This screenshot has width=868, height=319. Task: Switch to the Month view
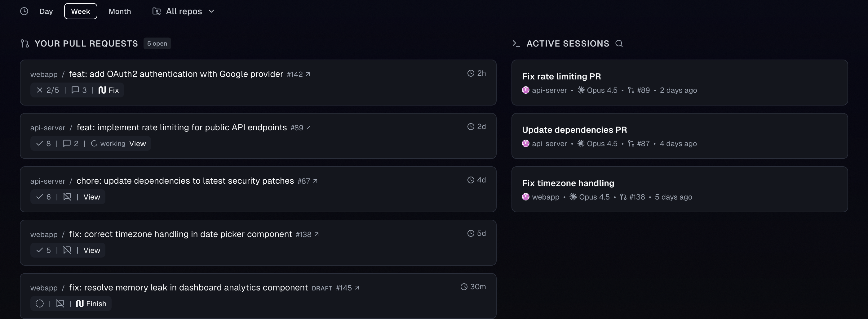click(120, 11)
